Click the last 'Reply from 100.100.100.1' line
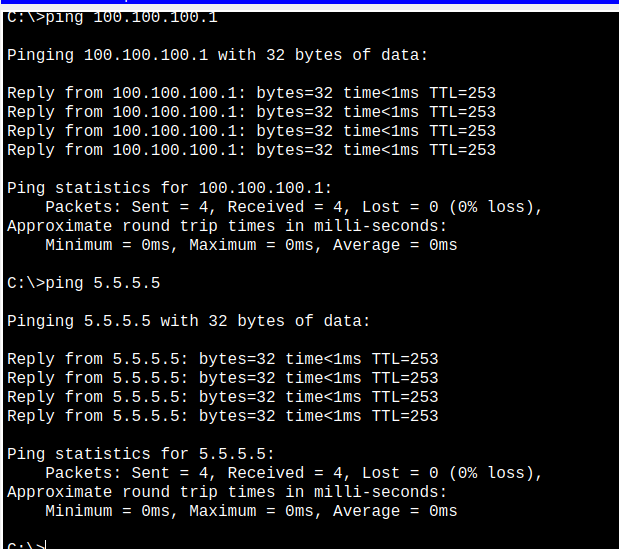The width and height of the screenshot is (619, 549). [251, 150]
